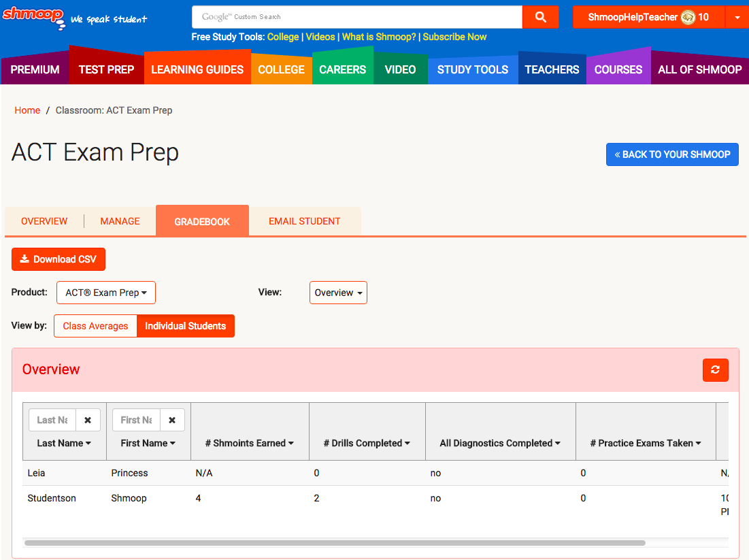Click the Studentson last name cell
Viewport: 749px width, 560px height.
[52, 498]
